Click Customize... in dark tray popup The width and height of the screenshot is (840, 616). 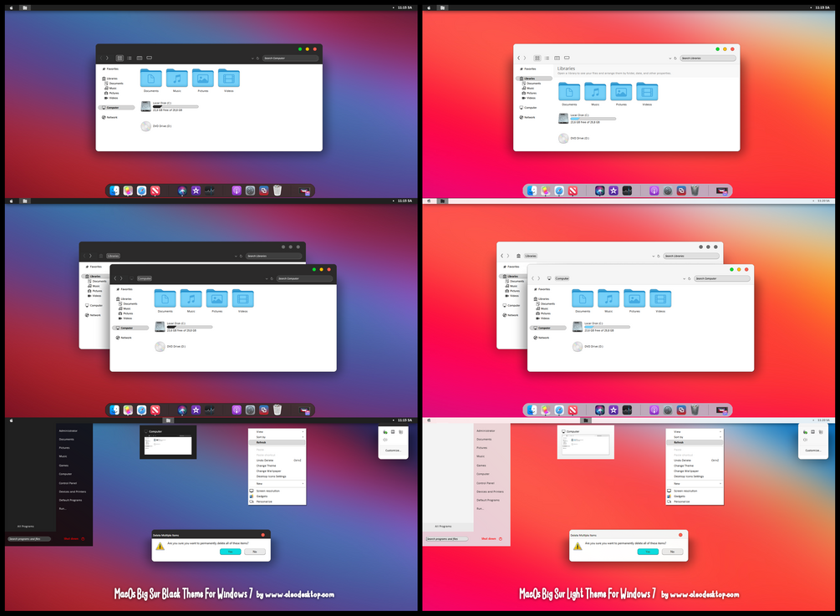point(393,451)
